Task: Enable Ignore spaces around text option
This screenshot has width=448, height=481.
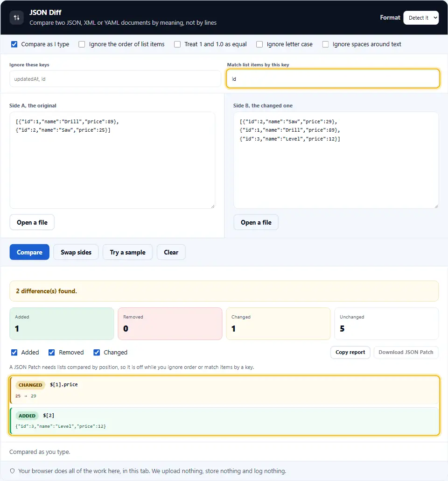Action: click(x=325, y=44)
